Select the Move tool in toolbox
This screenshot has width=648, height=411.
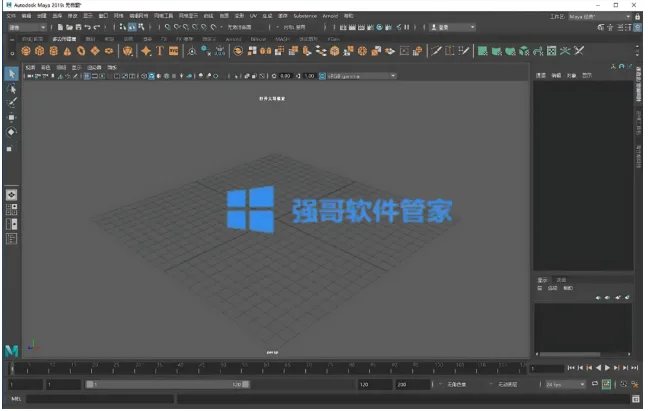12,117
